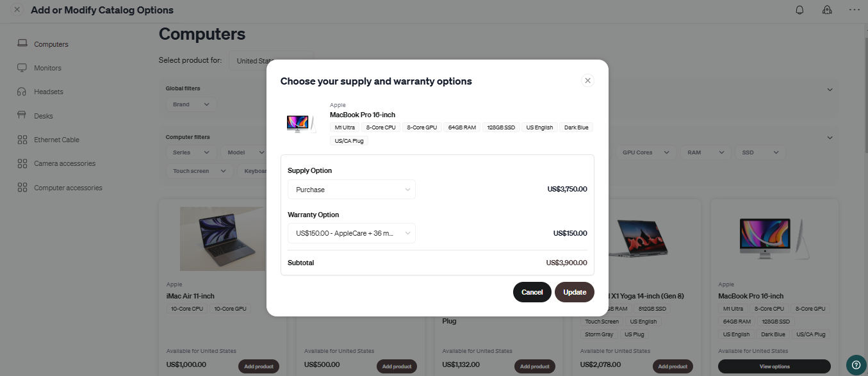Click the Cancel button
The width and height of the screenshot is (868, 376).
point(532,292)
